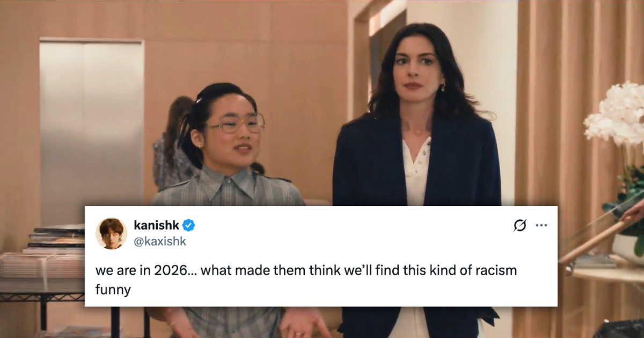This screenshot has height=338, width=644.
Task: Open the Grok slashed-circle icon on the tweet
Action: point(519,225)
